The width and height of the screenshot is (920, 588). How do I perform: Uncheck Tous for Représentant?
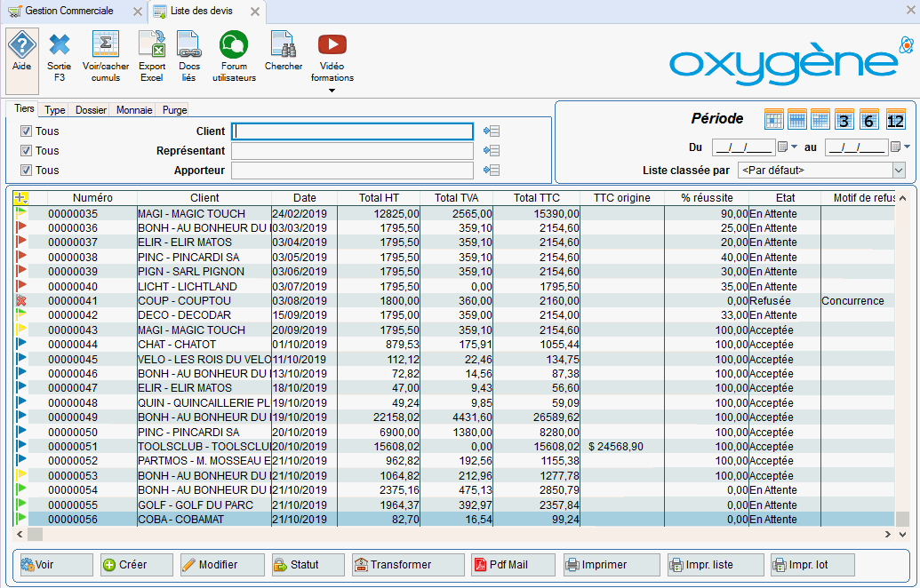tap(26, 151)
